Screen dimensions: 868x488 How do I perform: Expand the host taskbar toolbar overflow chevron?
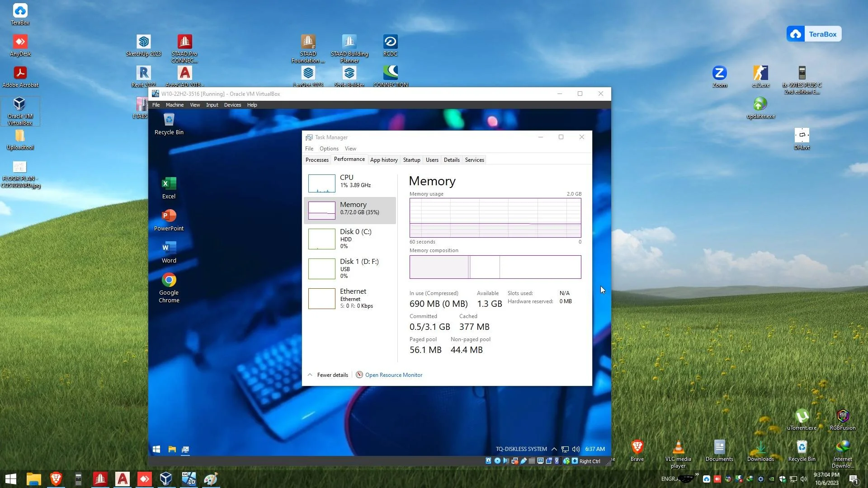pos(697,474)
